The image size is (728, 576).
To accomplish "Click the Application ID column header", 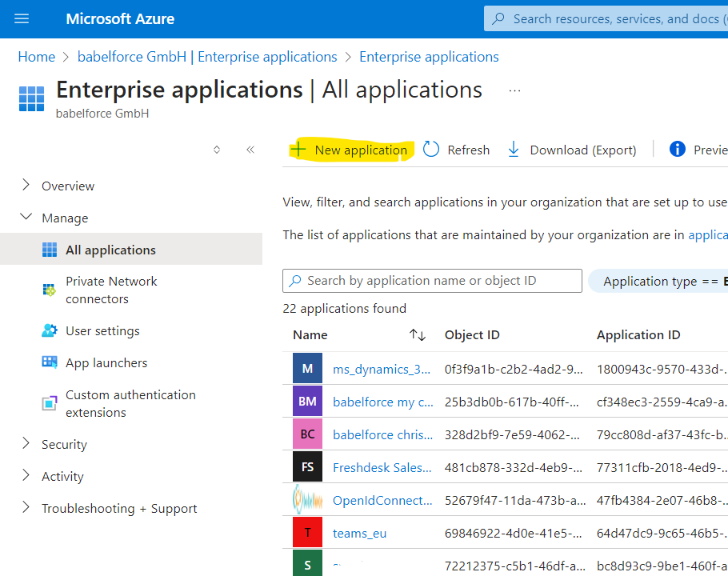I will coord(638,334).
